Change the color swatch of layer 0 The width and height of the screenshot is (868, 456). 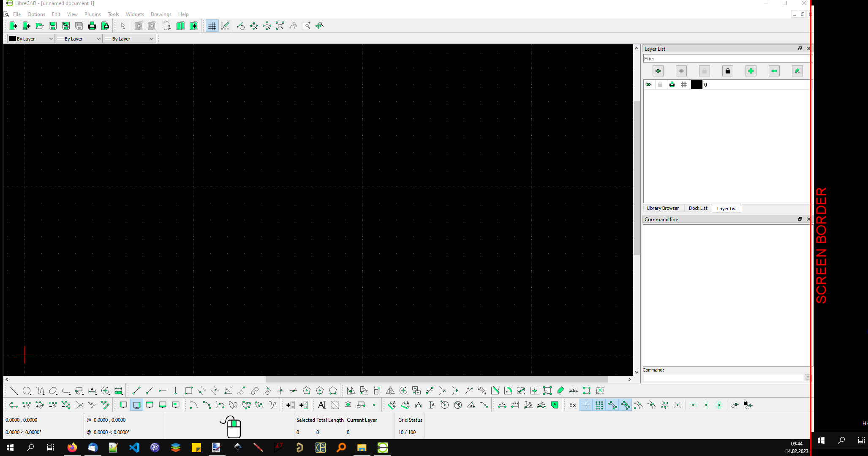[x=696, y=84]
